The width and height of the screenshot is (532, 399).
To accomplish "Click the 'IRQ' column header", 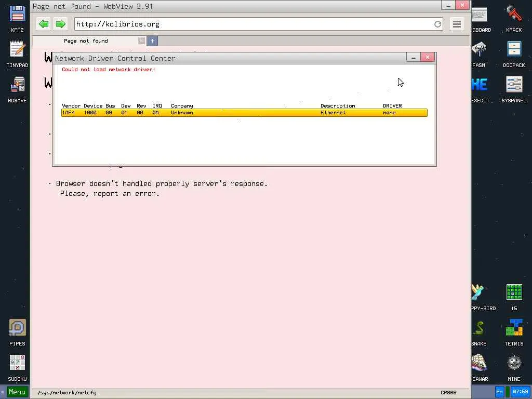I will click(x=157, y=106).
